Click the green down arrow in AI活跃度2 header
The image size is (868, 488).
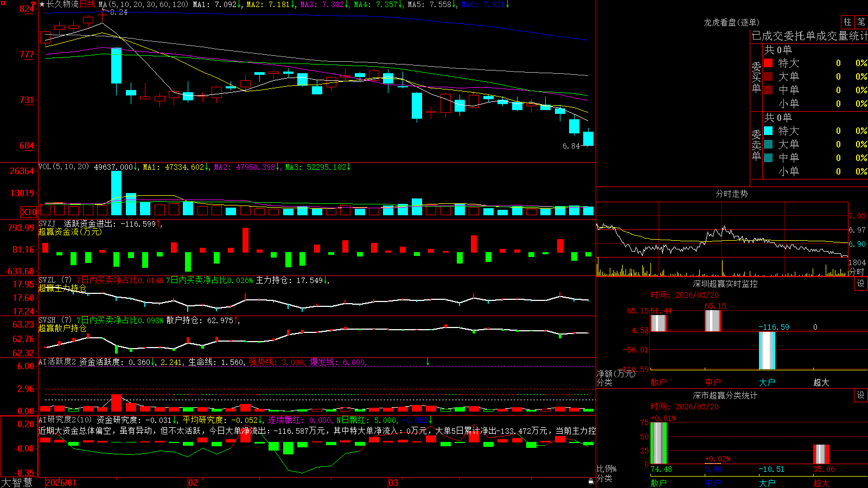tap(427, 362)
